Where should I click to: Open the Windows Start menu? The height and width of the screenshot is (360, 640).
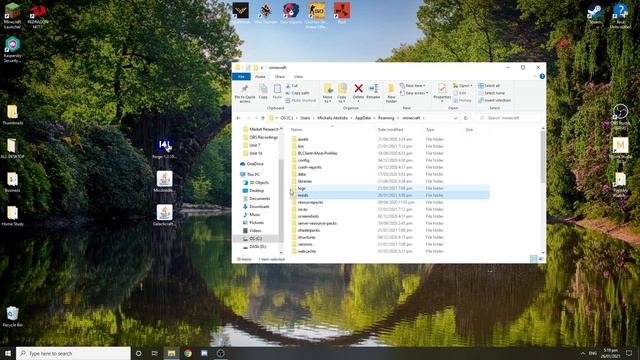point(8,353)
